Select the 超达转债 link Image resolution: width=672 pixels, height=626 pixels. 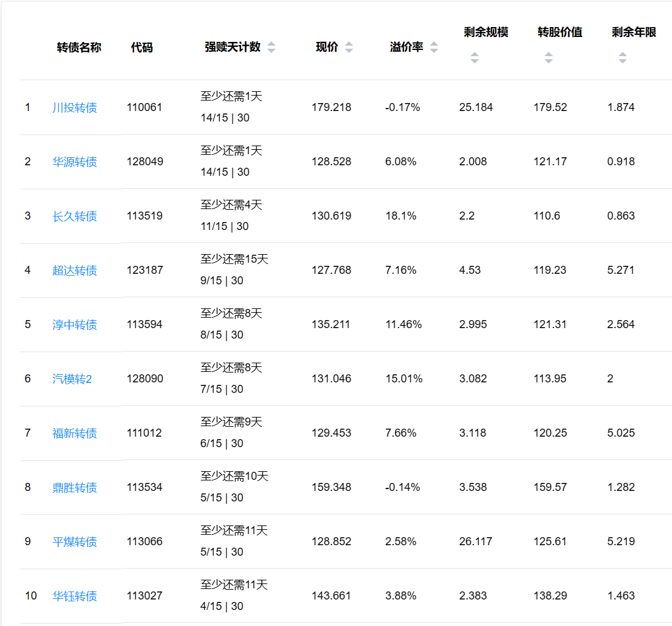pos(75,271)
